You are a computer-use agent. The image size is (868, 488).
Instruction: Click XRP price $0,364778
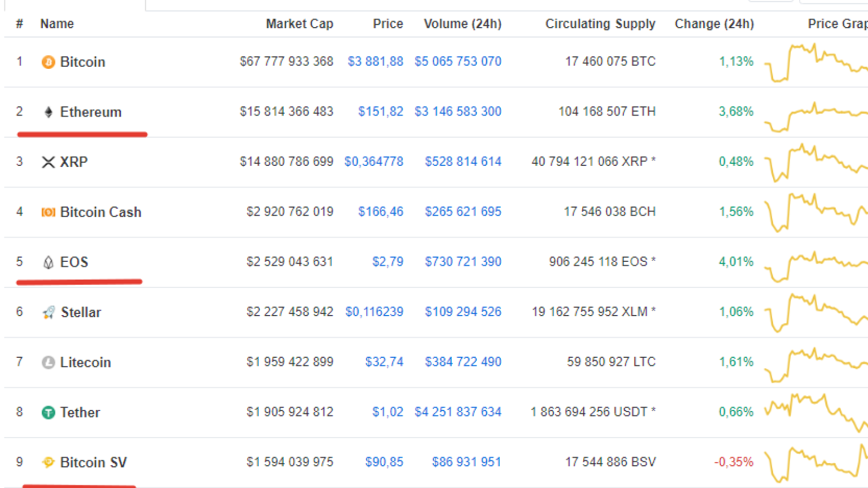tap(374, 162)
